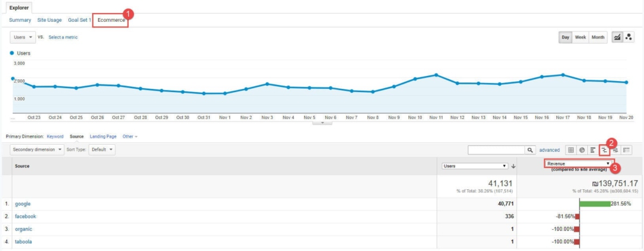Open the facebook source row

click(26, 216)
